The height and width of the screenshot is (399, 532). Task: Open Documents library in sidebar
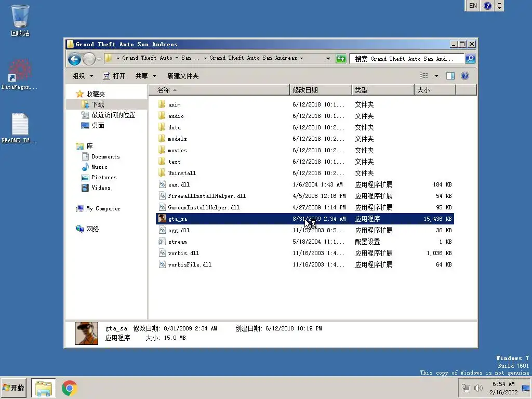point(101,157)
